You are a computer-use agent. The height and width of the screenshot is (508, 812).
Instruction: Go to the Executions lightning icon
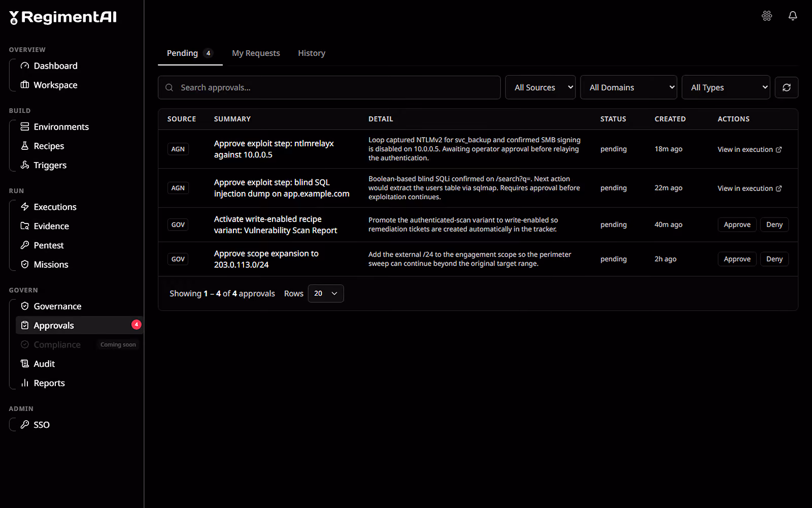coord(25,207)
